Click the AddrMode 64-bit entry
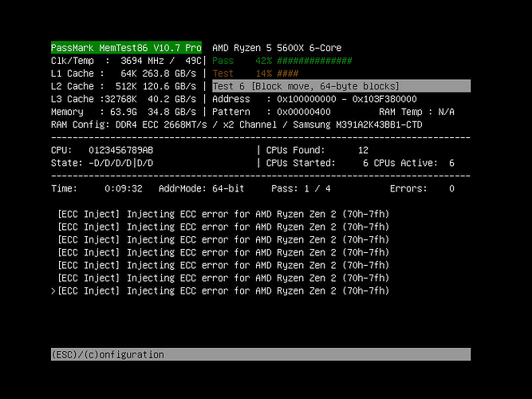 (202, 188)
